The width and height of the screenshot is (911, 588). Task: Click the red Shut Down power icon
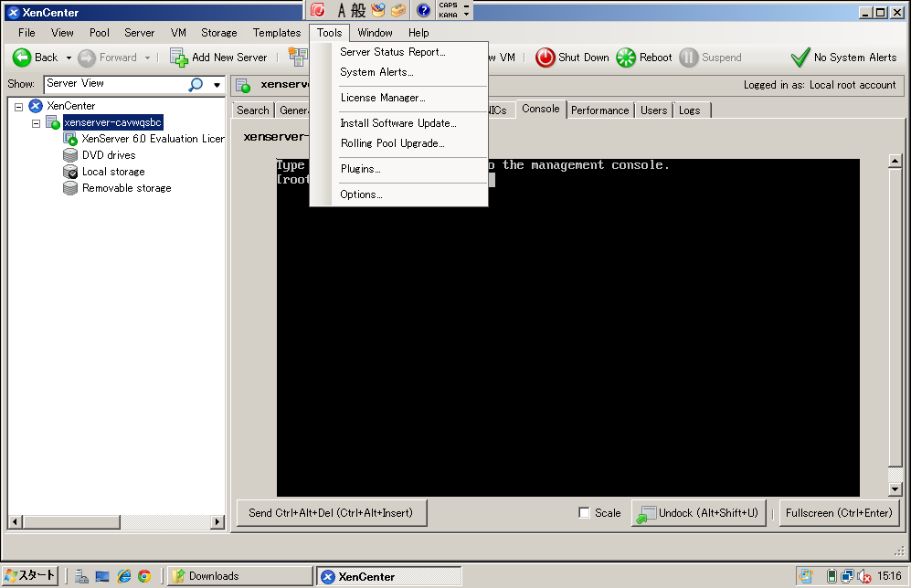tap(545, 58)
